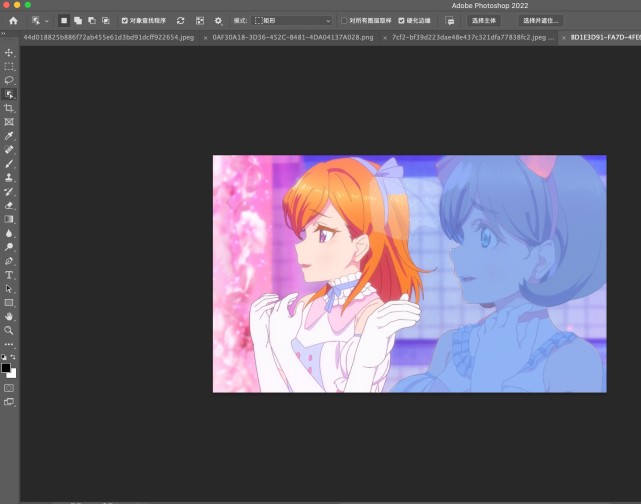This screenshot has height=504, width=641.
Task: Select the Clone Stamp tool
Action: click(9, 177)
